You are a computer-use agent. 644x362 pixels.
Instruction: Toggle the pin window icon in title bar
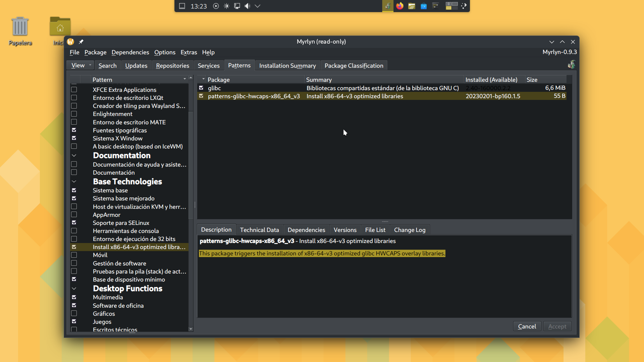click(81, 42)
